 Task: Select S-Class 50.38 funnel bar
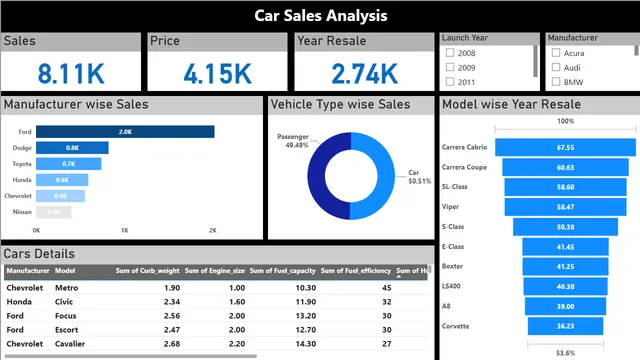(565, 227)
